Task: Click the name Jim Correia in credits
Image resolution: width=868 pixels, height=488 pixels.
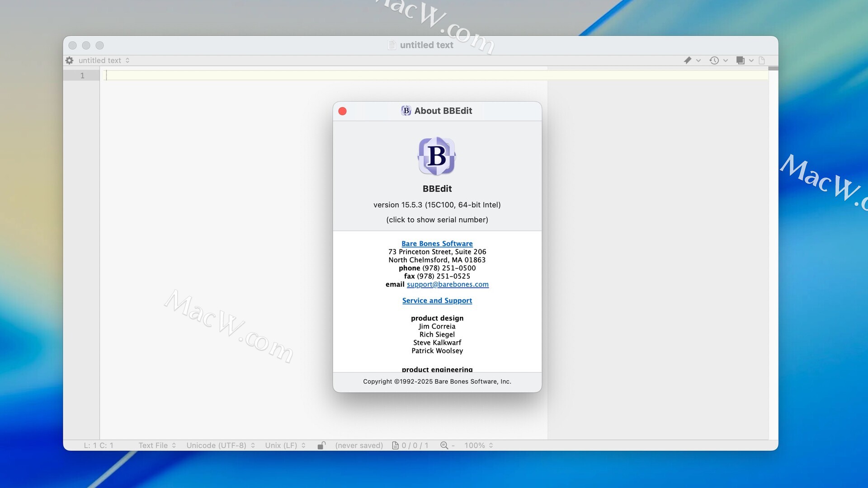Action: point(437,326)
